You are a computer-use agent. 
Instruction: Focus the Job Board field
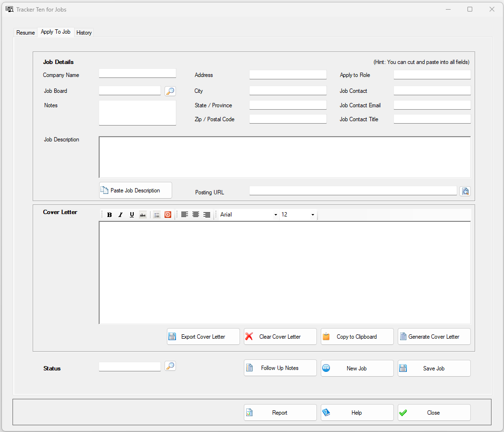pyautogui.click(x=129, y=90)
